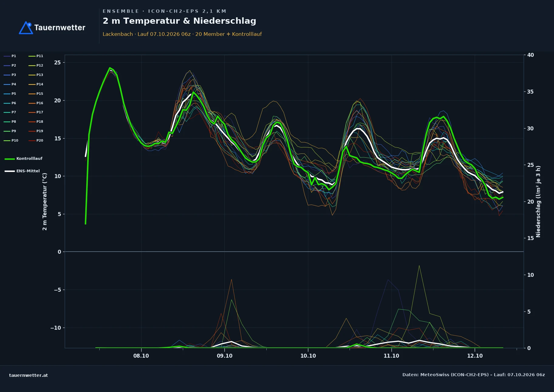The width and height of the screenshot is (554, 392).
Task: Click the Tauernwetter mountain logo icon
Action: (x=26, y=28)
